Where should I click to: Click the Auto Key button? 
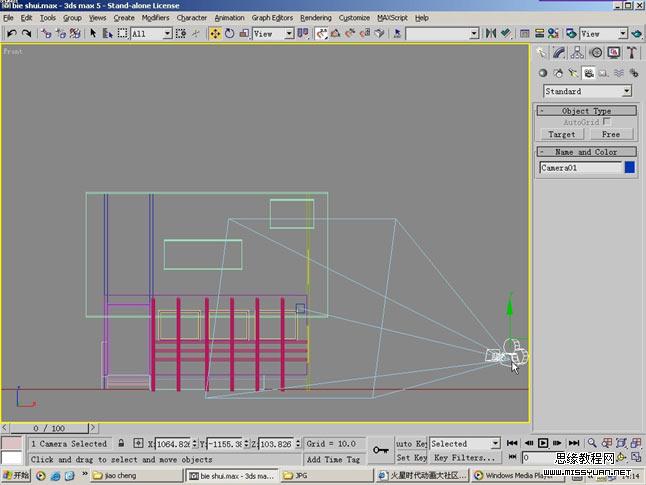[x=411, y=444]
